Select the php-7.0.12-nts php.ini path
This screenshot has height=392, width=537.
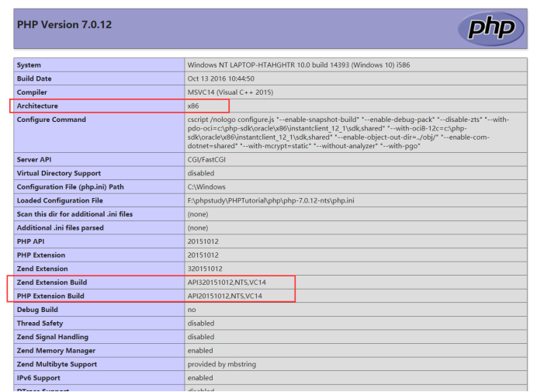[271, 200]
